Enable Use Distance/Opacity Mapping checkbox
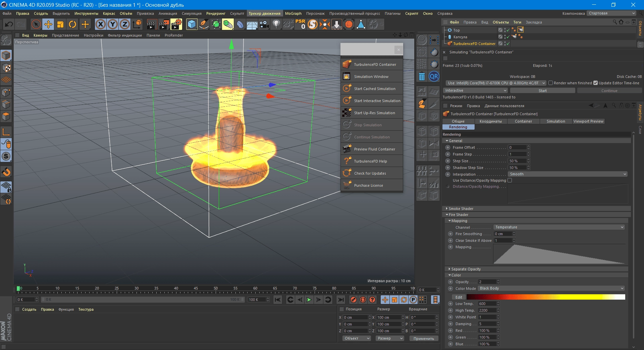Image resolution: width=644 pixels, height=350 pixels. click(510, 180)
